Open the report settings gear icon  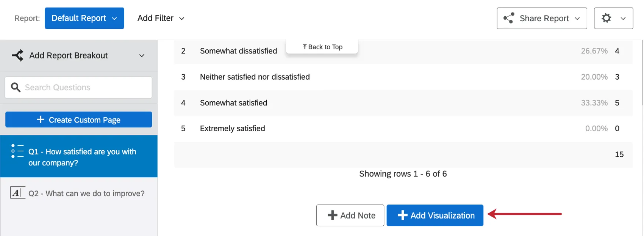tap(607, 18)
